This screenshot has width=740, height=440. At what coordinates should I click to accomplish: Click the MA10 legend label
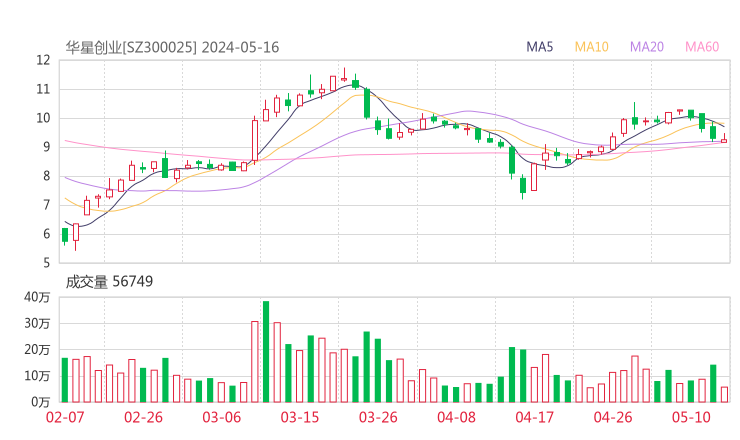tap(591, 47)
